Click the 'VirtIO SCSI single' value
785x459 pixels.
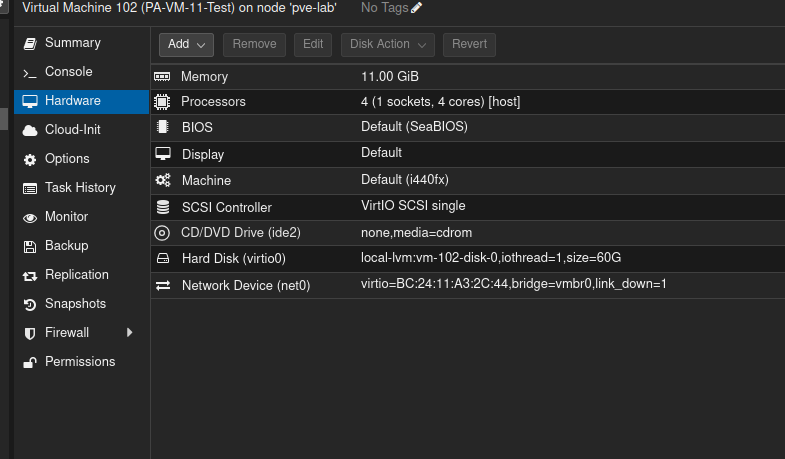(x=413, y=206)
